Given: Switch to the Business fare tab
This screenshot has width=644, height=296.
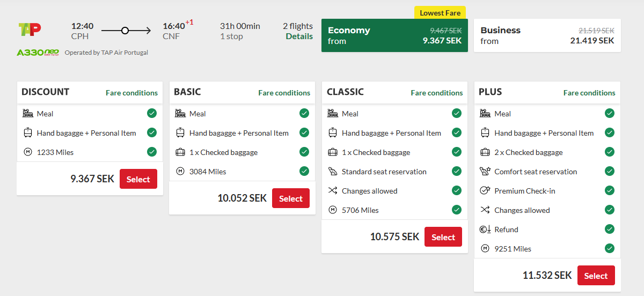Looking at the screenshot, I should pos(547,35).
